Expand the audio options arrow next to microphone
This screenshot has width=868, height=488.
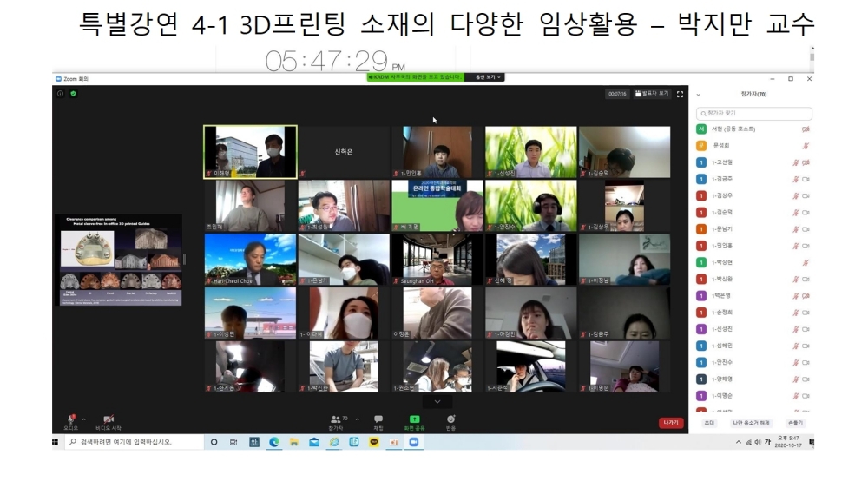click(84, 419)
